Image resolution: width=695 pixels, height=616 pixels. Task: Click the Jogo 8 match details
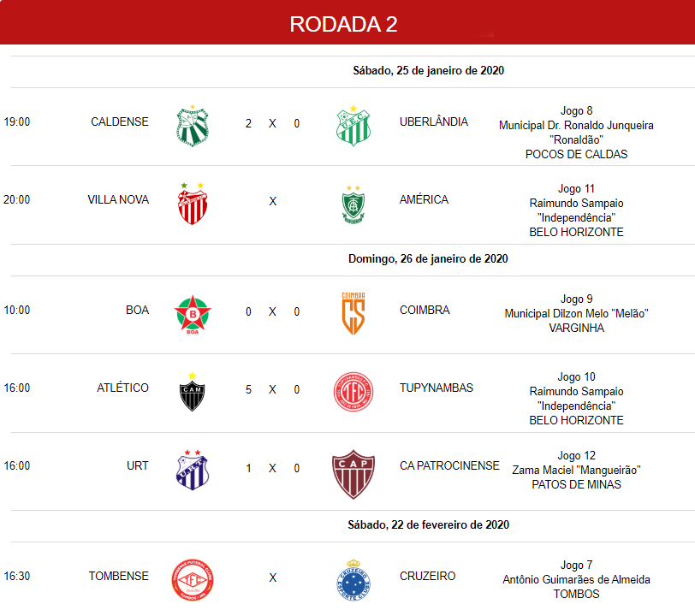tap(576, 133)
